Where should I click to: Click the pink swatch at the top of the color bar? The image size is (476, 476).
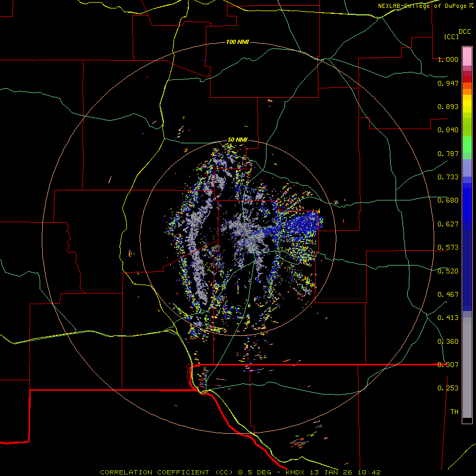[x=467, y=56]
